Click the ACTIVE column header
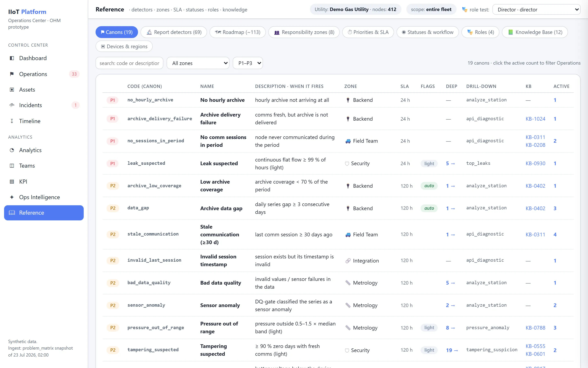This screenshot has width=588, height=368. (x=561, y=86)
